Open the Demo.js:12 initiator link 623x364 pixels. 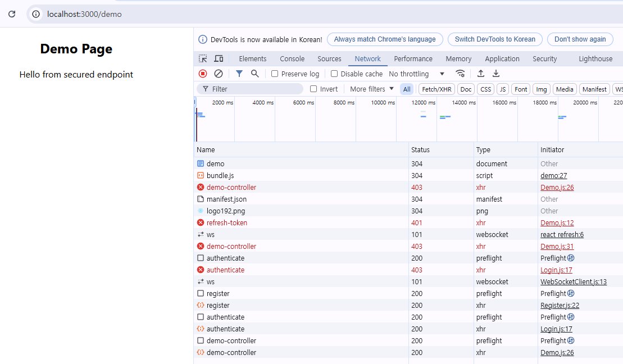557,222
